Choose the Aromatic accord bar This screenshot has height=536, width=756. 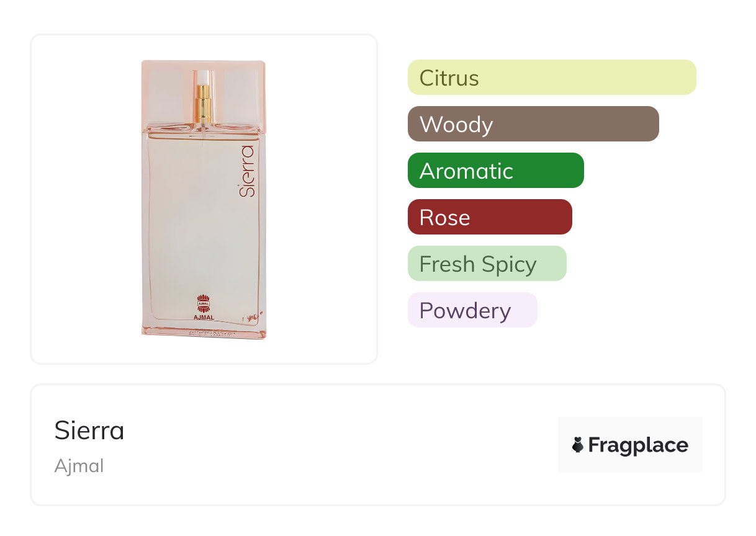[495, 171]
